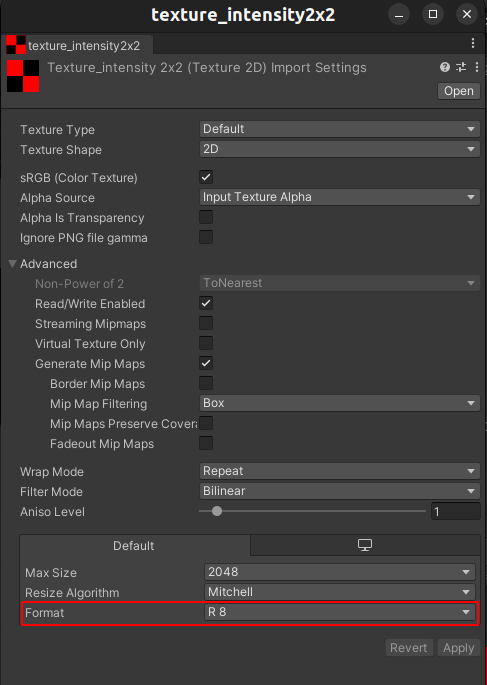Maximize the import settings window
Image resolution: width=487 pixels, height=685 pixels.
coord(433,14)
